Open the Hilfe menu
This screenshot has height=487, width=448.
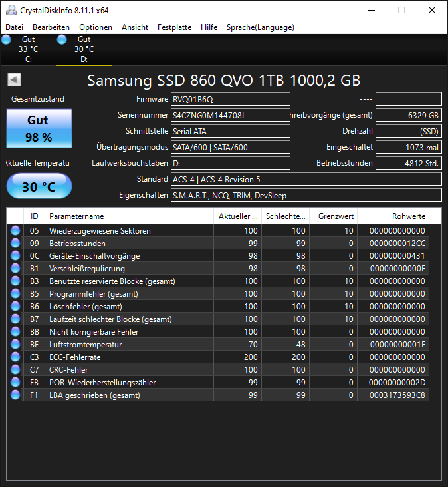pos(209,27)
